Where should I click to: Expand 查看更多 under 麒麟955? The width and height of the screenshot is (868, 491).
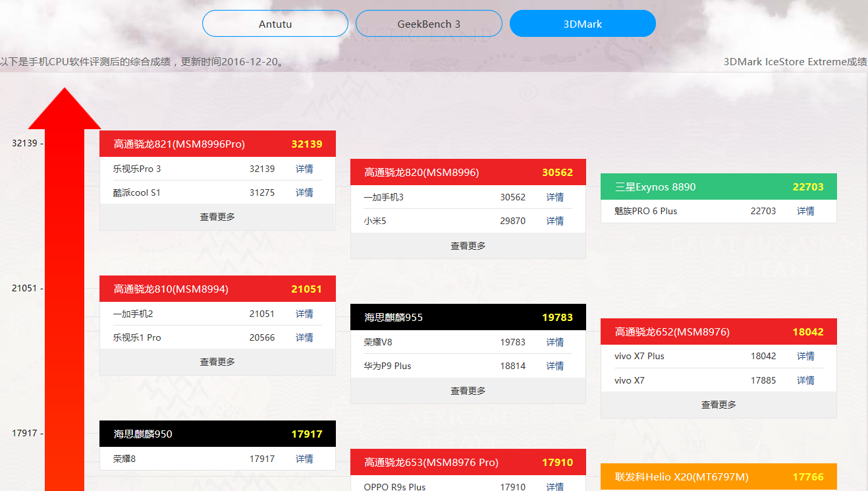pos(468,391)
